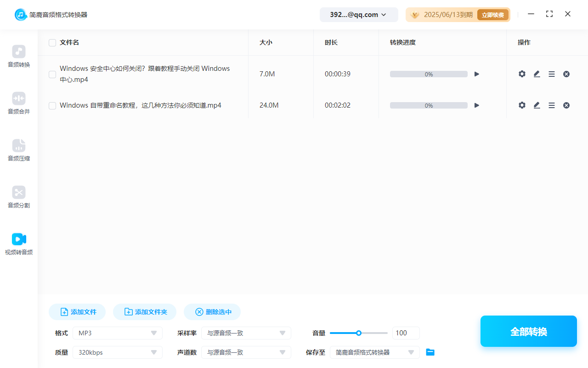This screenshot has height=368, width=588.
Task: Check the Windows 安全中心 file checkbox
Action: click(52, 74)
